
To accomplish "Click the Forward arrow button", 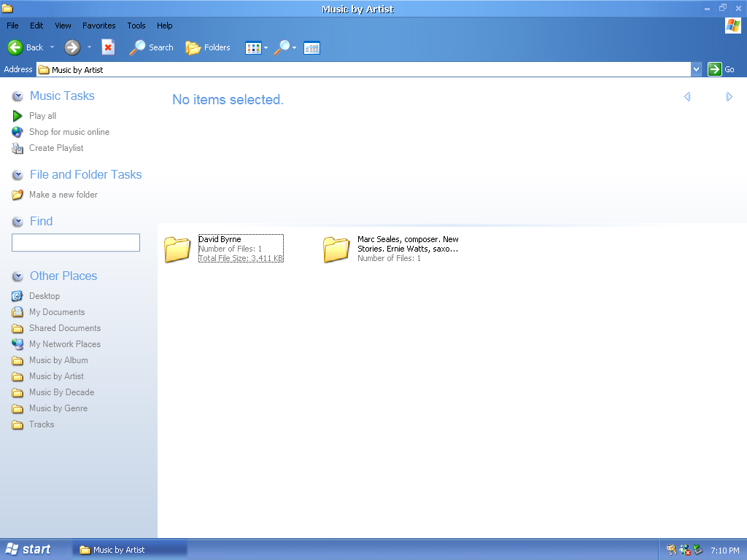I will pyautogui.click(x=71, y=47).
